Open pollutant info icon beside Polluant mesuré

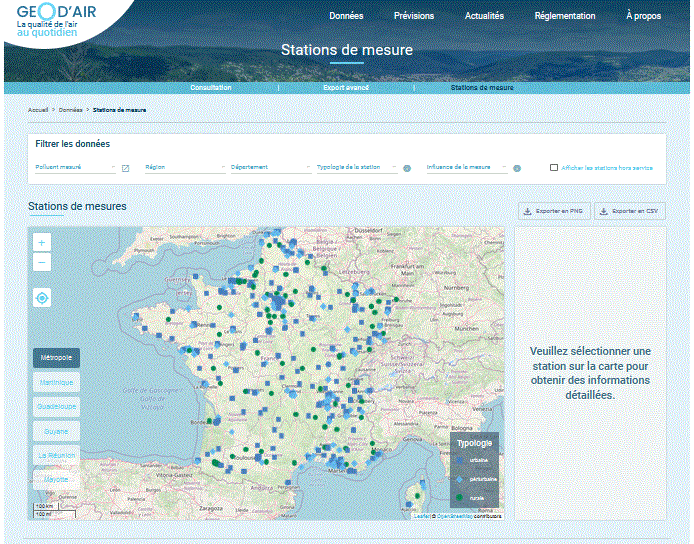click(x=125, y=168)
